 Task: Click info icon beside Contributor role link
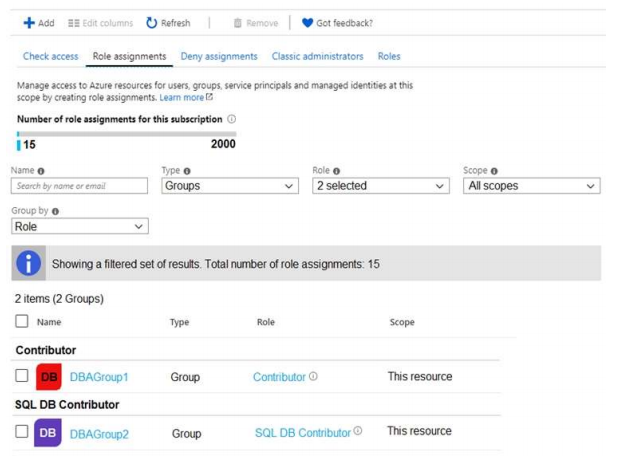click(313, 376)
